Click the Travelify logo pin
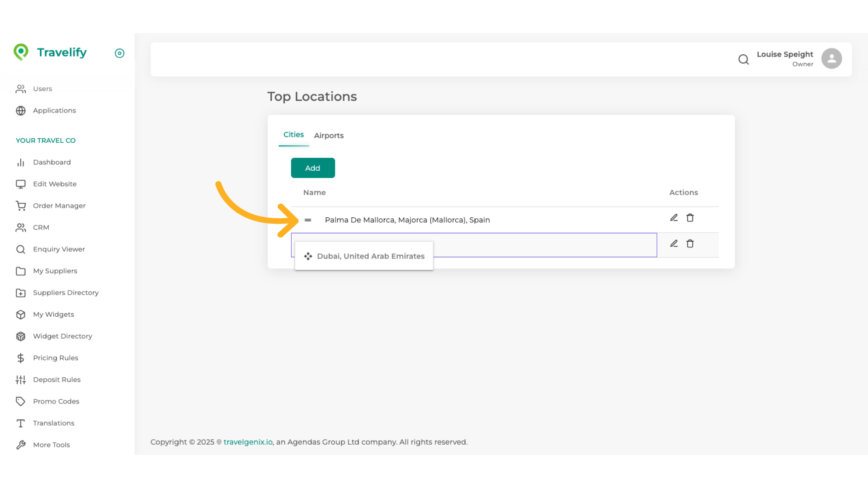The image size is (868, 488). [x=21, y=52]
